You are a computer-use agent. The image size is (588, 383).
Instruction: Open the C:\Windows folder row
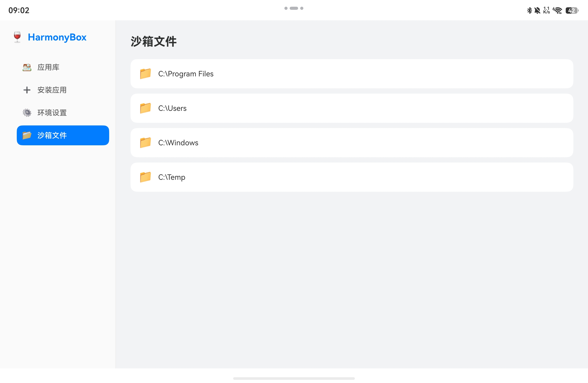click(352, 143)
